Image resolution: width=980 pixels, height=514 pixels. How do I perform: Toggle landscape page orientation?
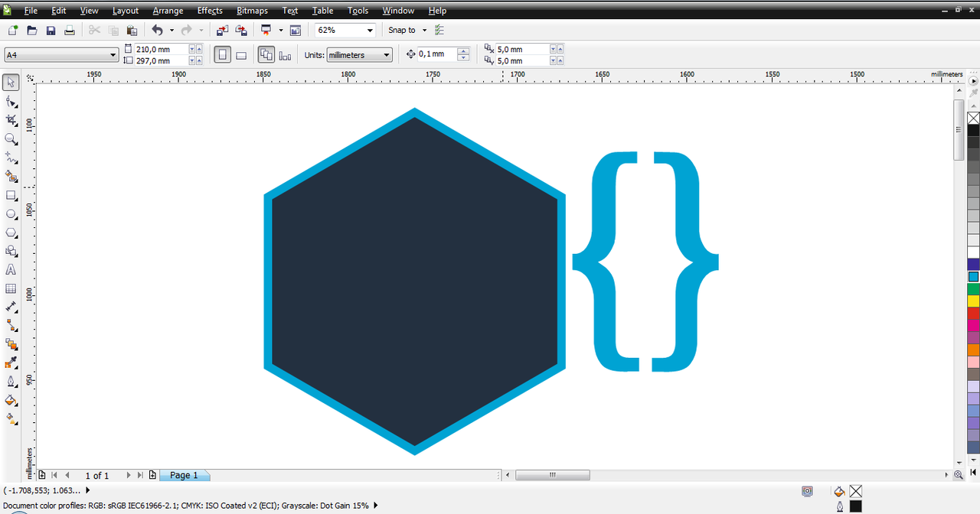(x=240, y=55)
